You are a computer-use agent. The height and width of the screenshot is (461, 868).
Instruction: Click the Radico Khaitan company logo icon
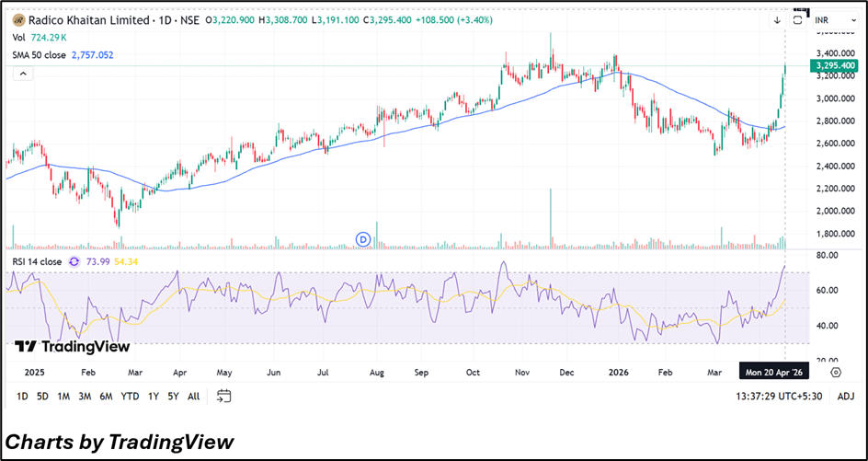[18, 19]
